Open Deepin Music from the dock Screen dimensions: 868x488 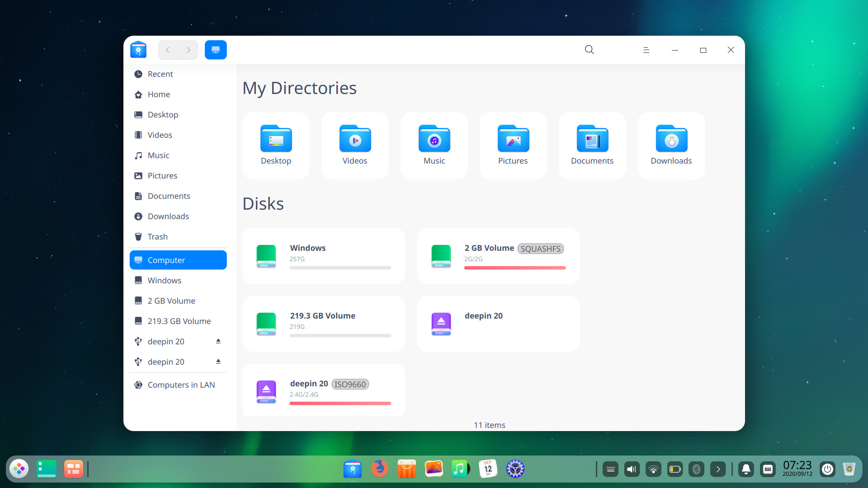coord(460,469)
